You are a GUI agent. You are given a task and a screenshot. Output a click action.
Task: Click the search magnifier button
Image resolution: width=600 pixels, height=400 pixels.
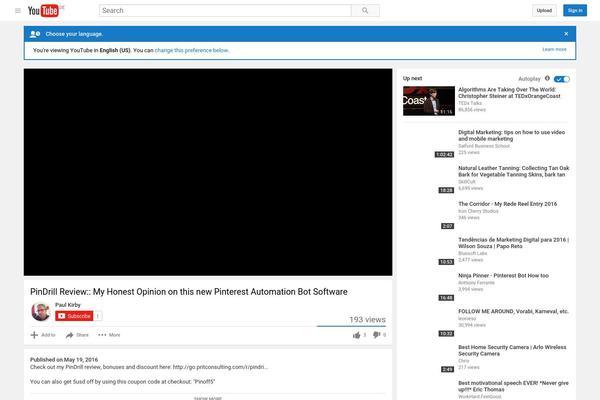click(365, 11)
